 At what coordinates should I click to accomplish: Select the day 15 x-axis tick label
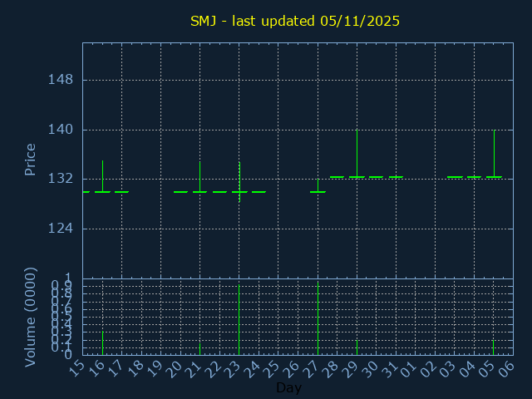point(76,367)
